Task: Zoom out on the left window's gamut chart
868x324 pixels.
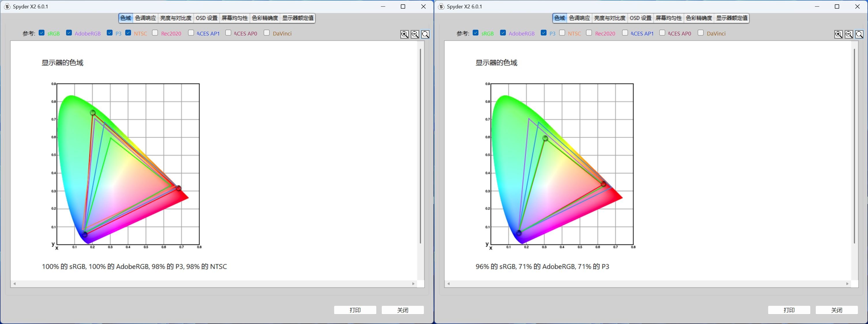Action: pos(415,34)
